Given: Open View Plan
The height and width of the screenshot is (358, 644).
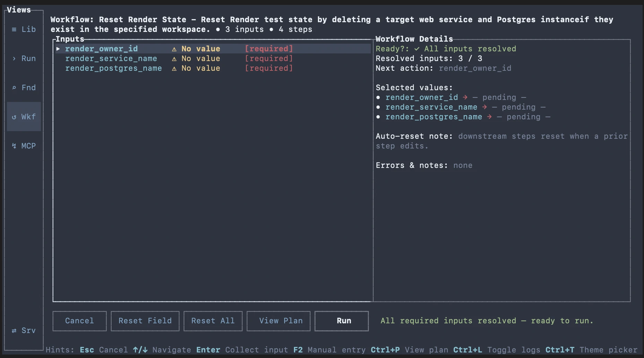Looking at the screenshot, I should [x=278, y=321].
